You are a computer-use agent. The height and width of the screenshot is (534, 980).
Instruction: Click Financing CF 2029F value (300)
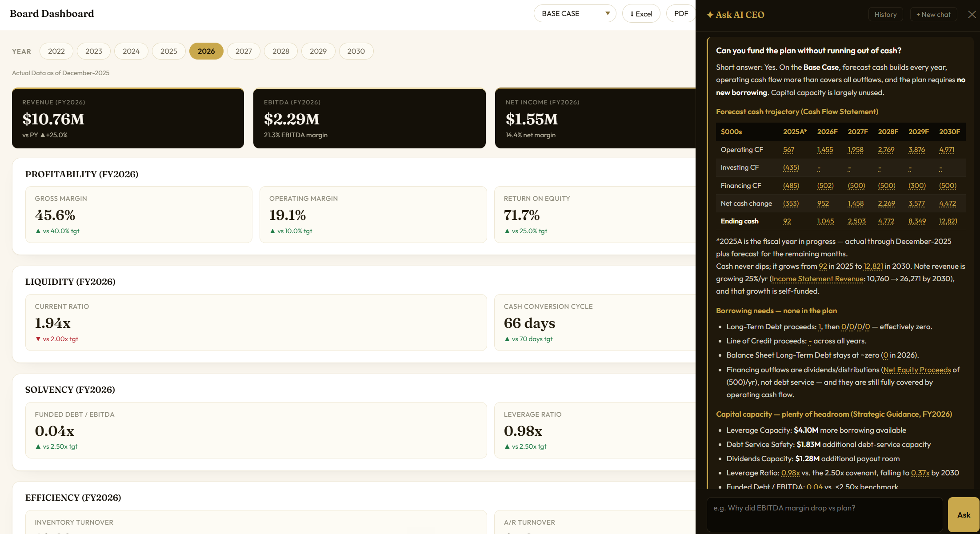click(x=917, y=186)
